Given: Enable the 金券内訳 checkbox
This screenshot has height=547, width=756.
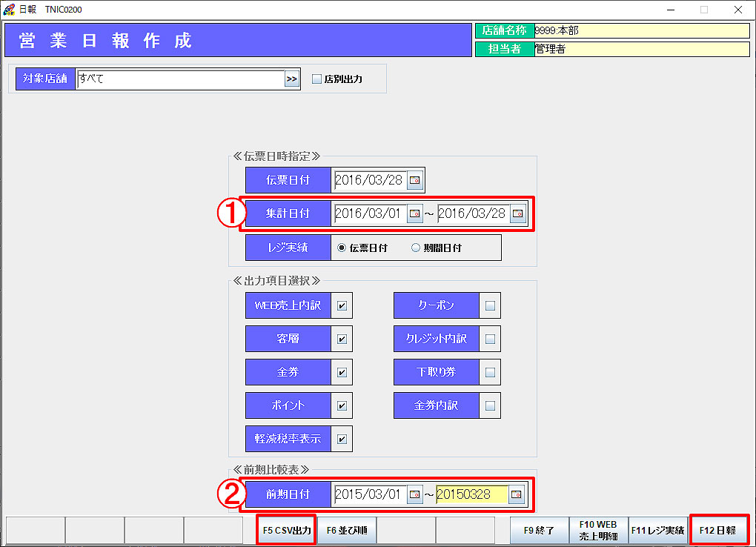Looking at the screenshot, I should pos(491,405).
